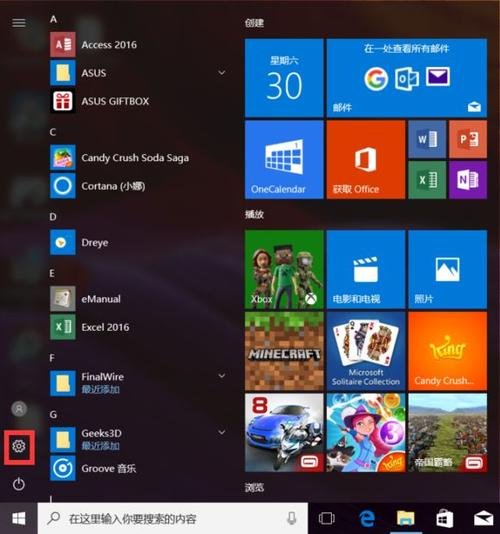Screen dimensions: 500x534
Task: Open the Microsoft Store taskbar icon
Action: coord(444,518)
